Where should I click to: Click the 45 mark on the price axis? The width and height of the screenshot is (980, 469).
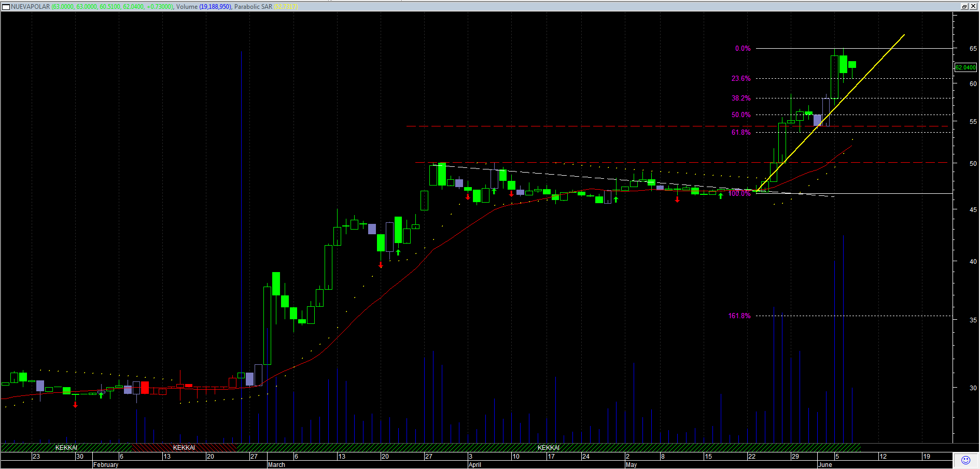973,209
